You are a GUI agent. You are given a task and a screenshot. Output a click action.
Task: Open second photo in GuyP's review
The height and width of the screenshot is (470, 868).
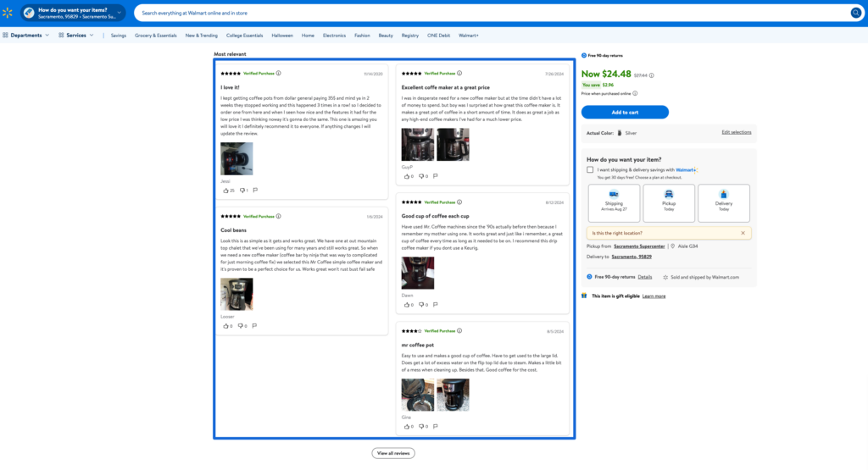(453, 145)
